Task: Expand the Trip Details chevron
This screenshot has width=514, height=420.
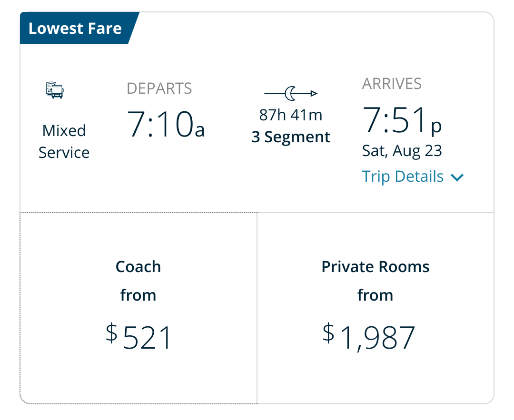Action: 457,177
